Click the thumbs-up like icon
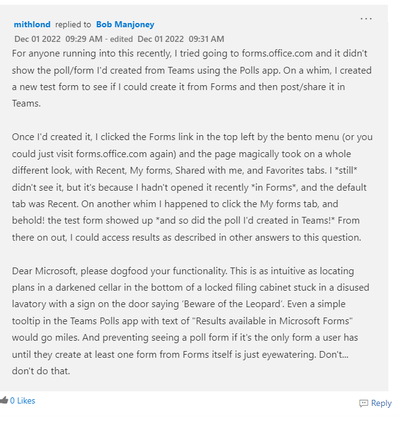 [4, 400]
